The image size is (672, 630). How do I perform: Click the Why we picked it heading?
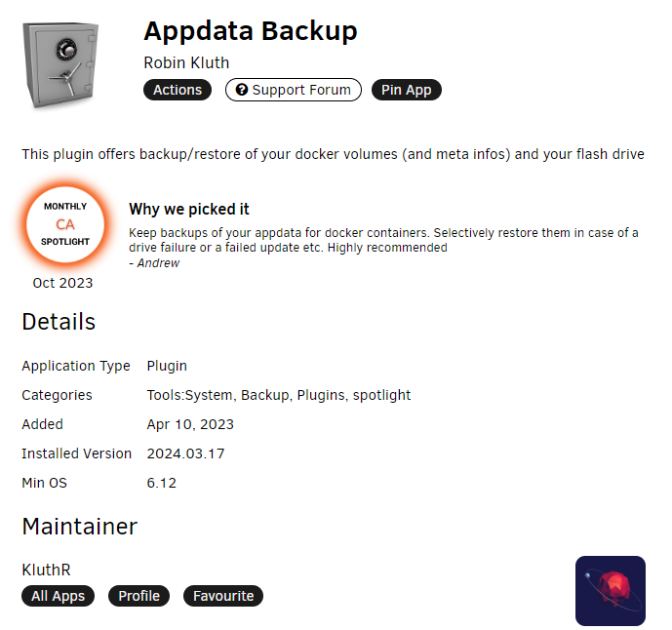189,209
